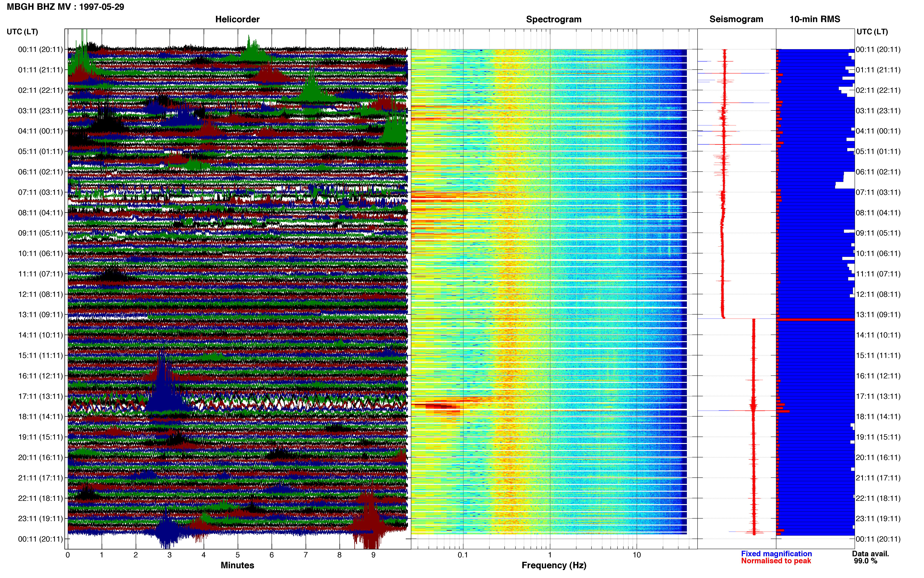The height and width of the screenshot is (578, 924).
Task: Click left time label '17:11 (13:11)'
Action: [x=41, y=396]
